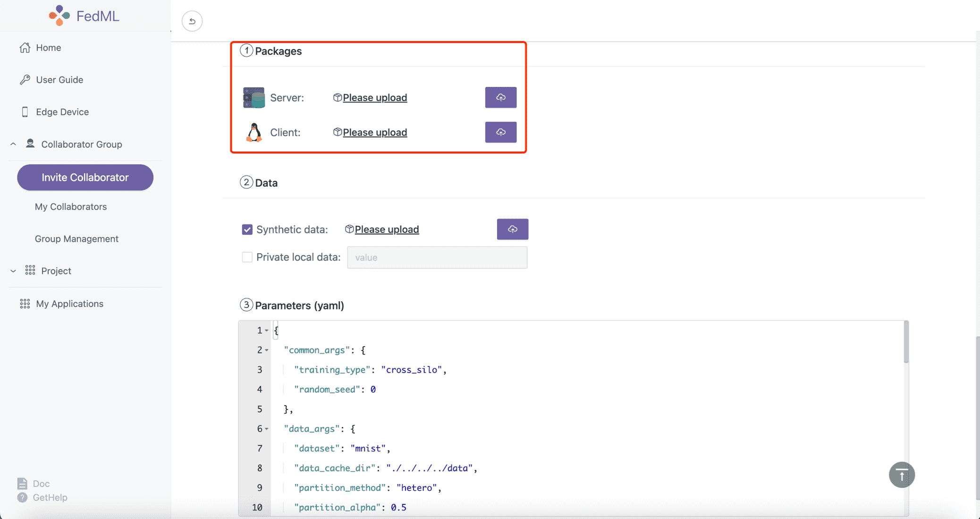Enable the Private local data checkbox
Viewport: 980px width, 519px height.
click(247, 257)
